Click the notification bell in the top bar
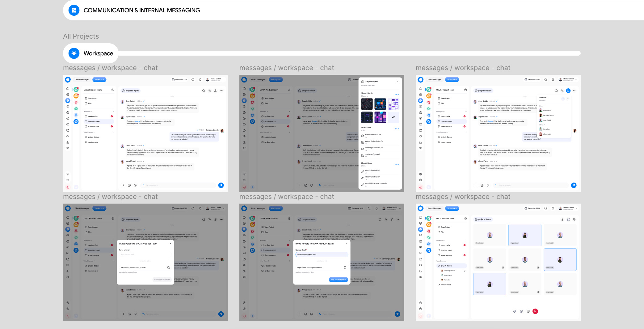Viewport: 644px width, 329px height. pos(200,79)
